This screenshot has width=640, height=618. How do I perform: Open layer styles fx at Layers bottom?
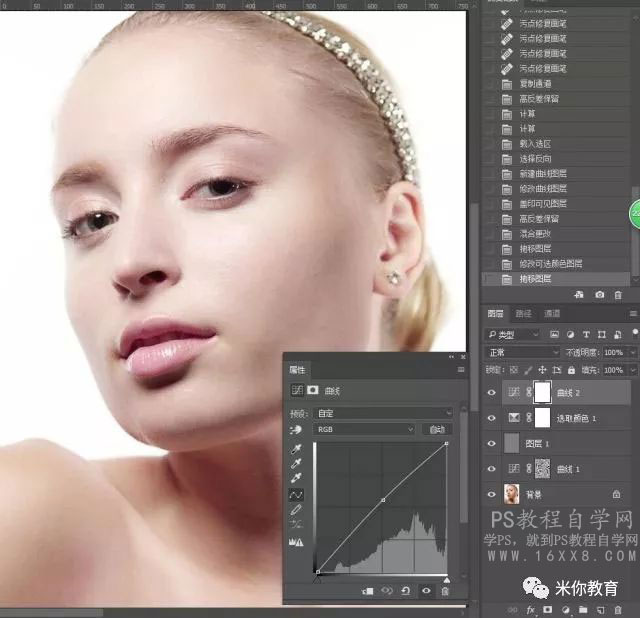pos(530,610)
